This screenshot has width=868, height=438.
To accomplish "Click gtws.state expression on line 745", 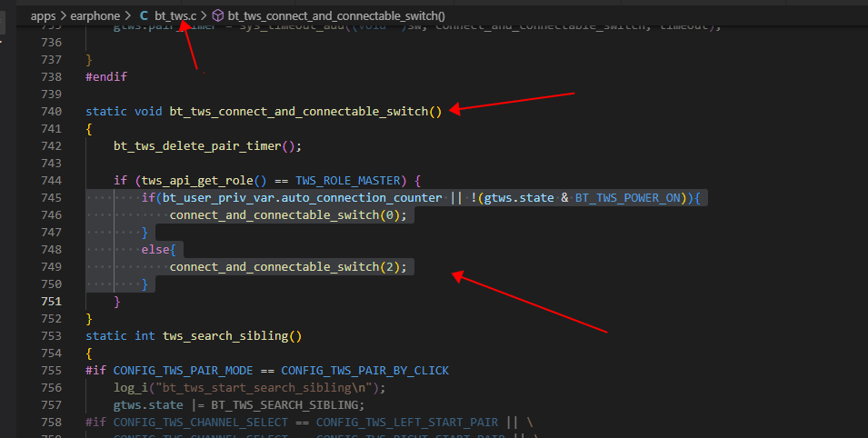I will (519, 198).
